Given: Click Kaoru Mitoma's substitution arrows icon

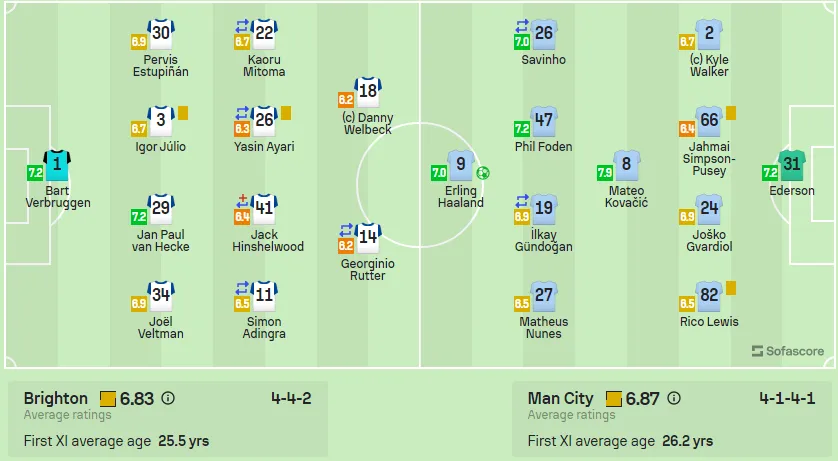Looking at the screenshot, I should [x=242, y=26].
